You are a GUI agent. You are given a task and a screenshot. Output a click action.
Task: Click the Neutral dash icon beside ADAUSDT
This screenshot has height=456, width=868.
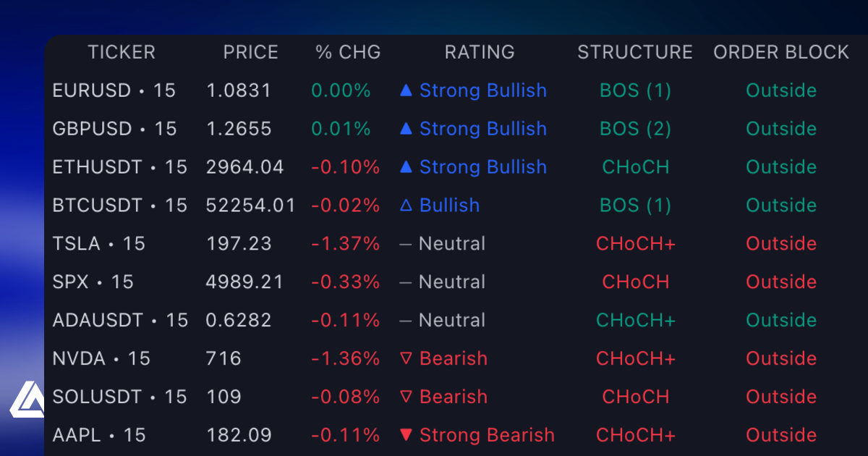tap(406, 320)
